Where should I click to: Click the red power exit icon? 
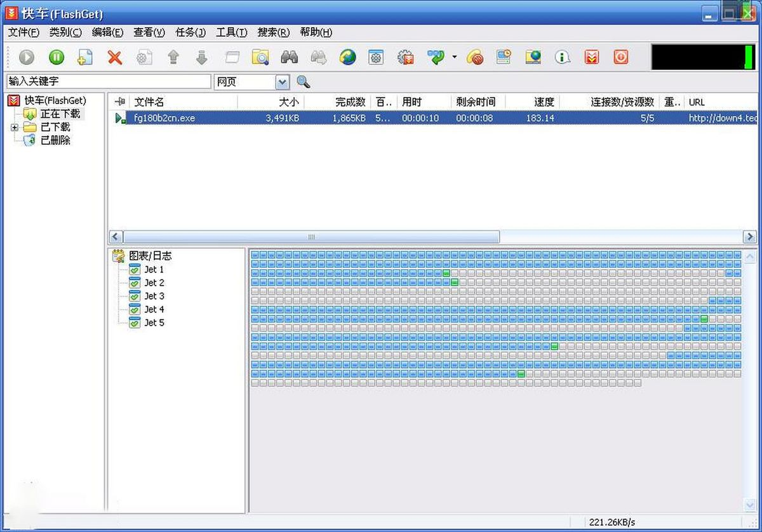(620, 57)
